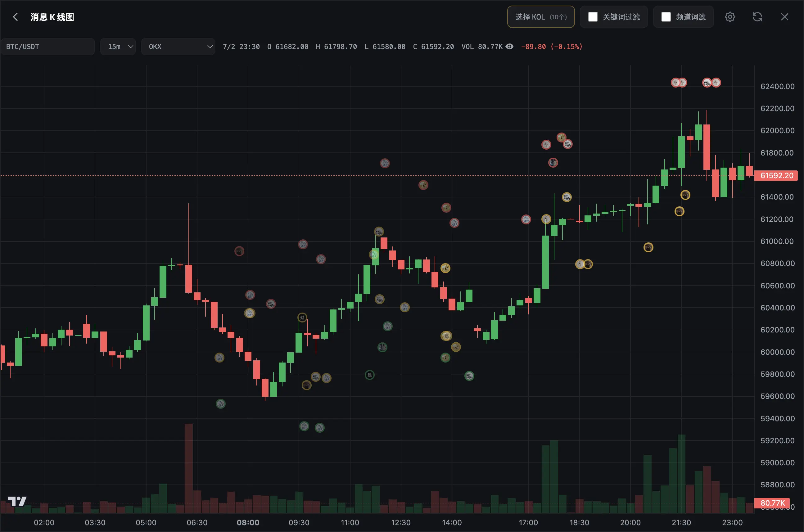Click the yellow KOL marker near 61400 at 18:00
The height and width of the screenshot is (532, 804).
(567, 197)
